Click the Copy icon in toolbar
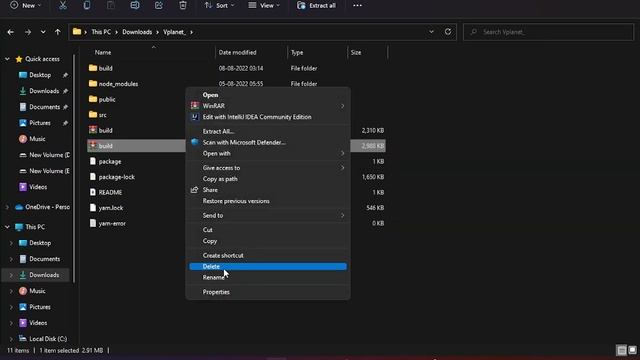The width and height of the screenshot is (640, 360). pyautogui.click(x=87, y=5)
